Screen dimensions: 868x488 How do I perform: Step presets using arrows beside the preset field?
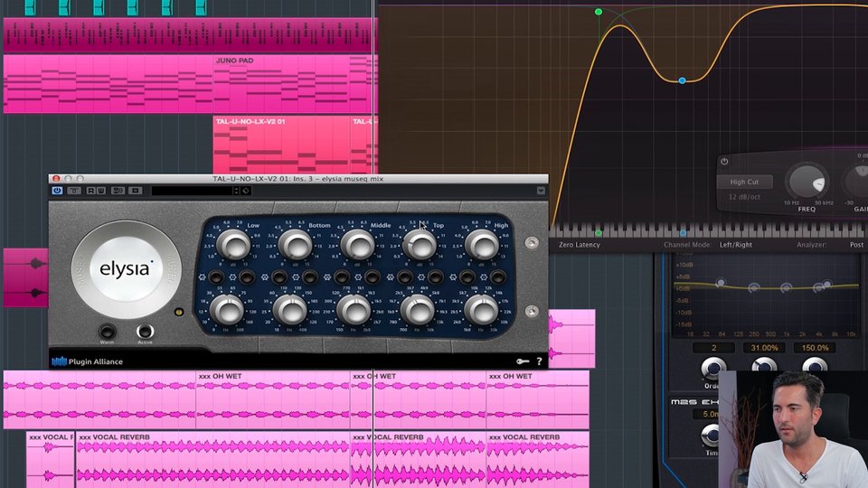[x=236, y=191]
